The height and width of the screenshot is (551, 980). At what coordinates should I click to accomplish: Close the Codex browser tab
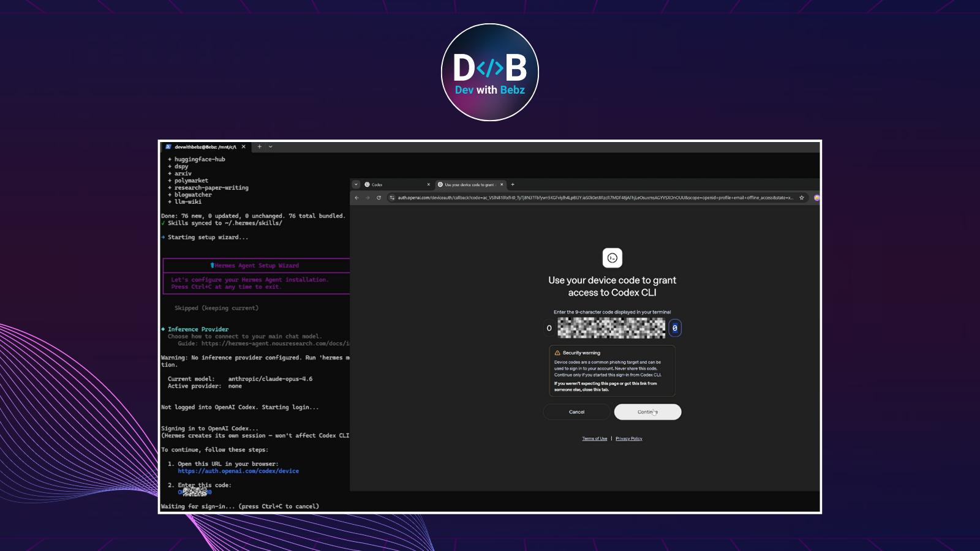click(429, 184)
